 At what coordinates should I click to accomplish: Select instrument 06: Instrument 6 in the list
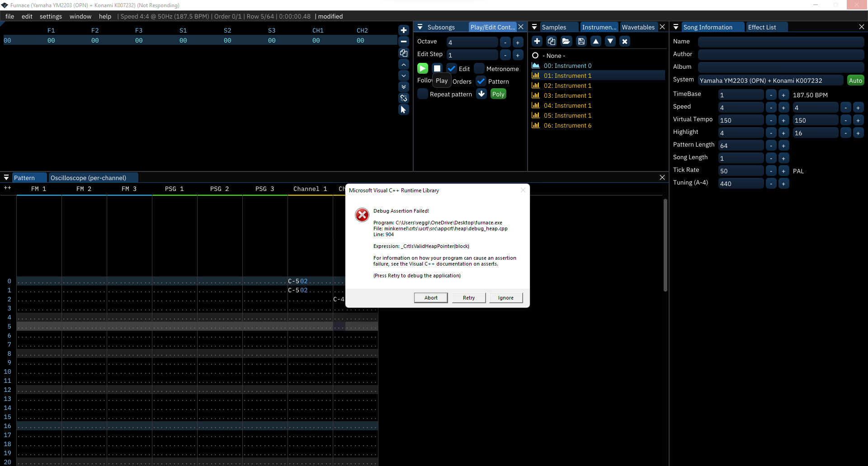(x=566, y=125)
